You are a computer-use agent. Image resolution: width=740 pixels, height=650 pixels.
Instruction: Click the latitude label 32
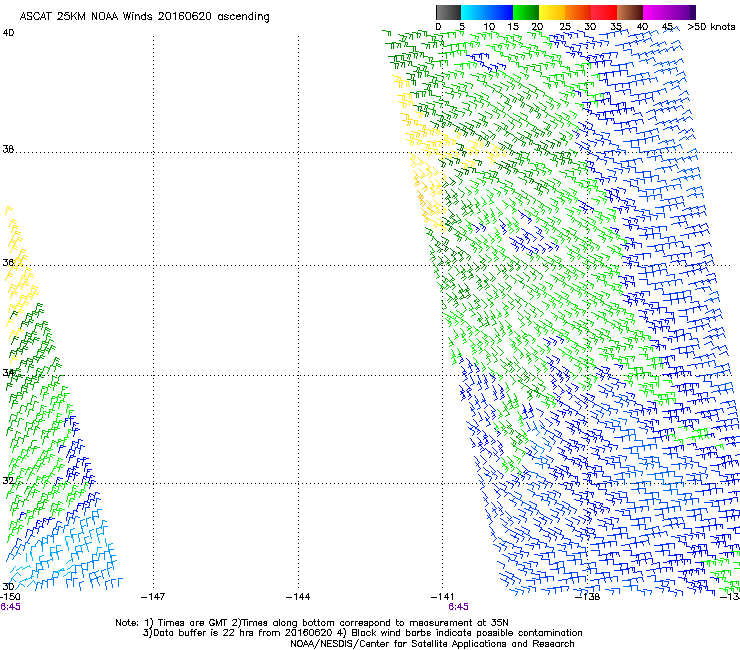(x=8, y=481)
